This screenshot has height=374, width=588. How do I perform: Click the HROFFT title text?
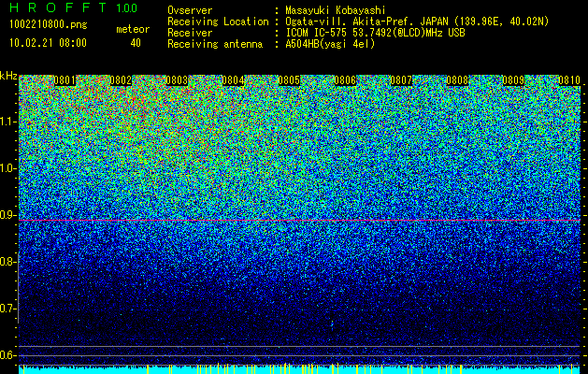click(x=58, y=7)
